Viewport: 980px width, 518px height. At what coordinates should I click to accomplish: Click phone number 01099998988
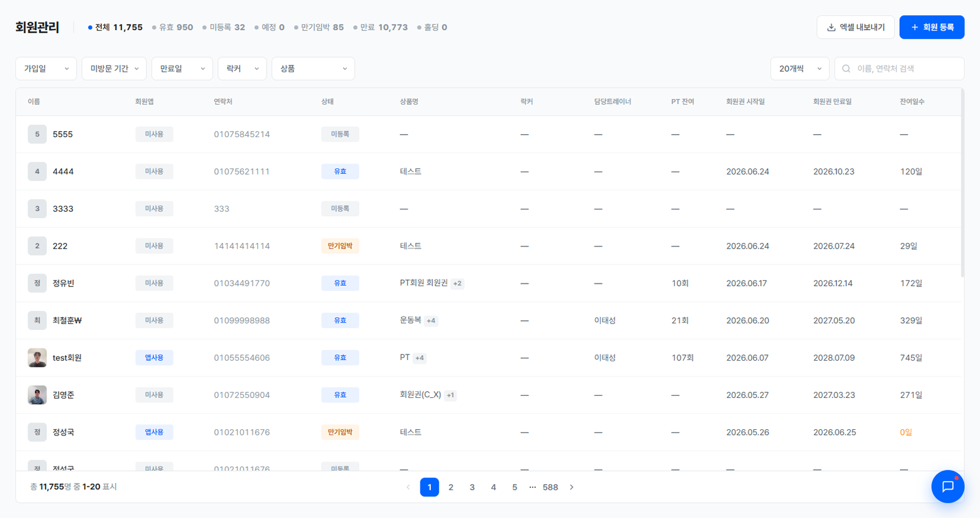(x=241, y=321)
